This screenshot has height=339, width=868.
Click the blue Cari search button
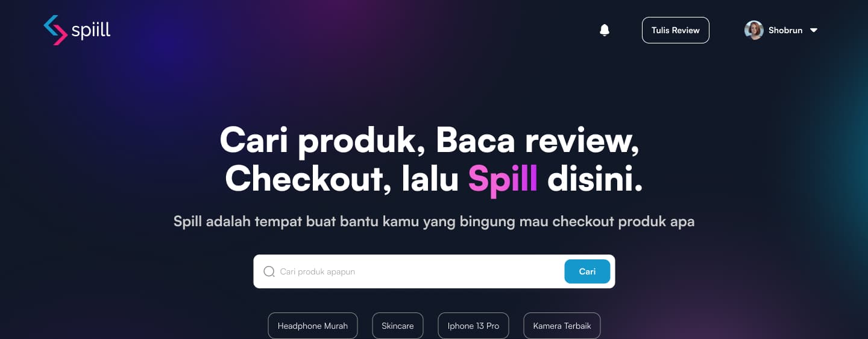pos(587,271)
